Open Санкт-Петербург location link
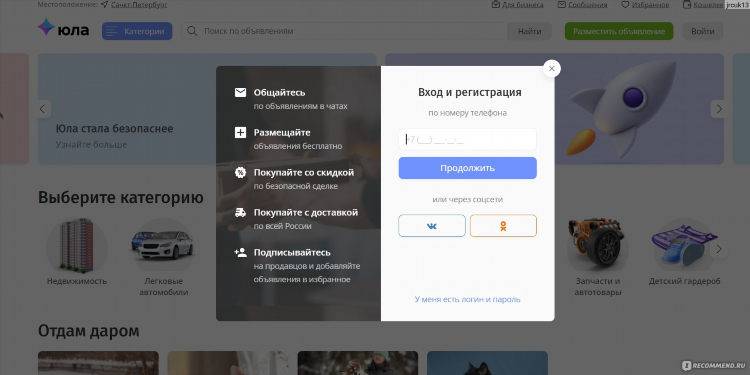 [139, 5]
